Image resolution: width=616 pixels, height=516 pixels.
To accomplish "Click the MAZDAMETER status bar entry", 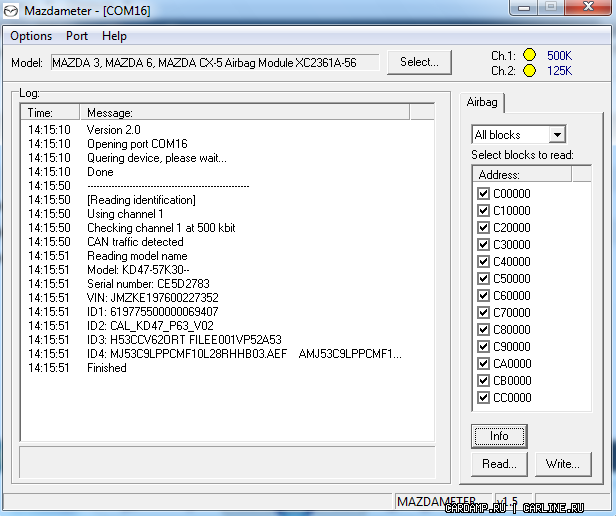I will [443, 502].
